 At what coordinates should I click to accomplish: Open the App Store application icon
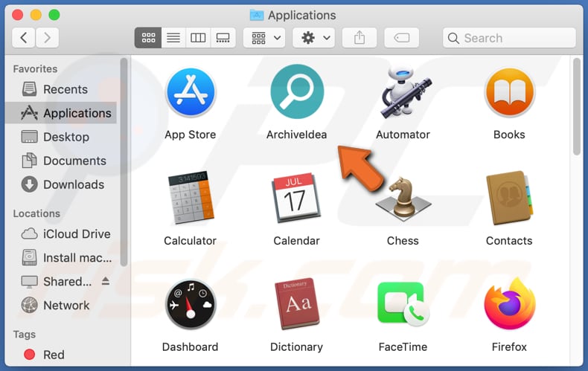(x=191, y=92)
